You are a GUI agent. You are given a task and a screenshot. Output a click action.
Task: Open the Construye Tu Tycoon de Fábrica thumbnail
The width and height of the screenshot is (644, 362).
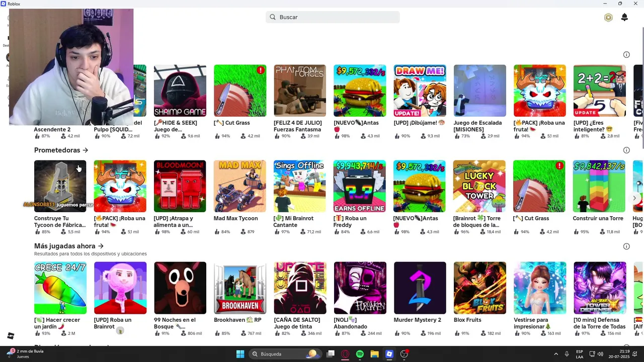(x=60, y=186)
